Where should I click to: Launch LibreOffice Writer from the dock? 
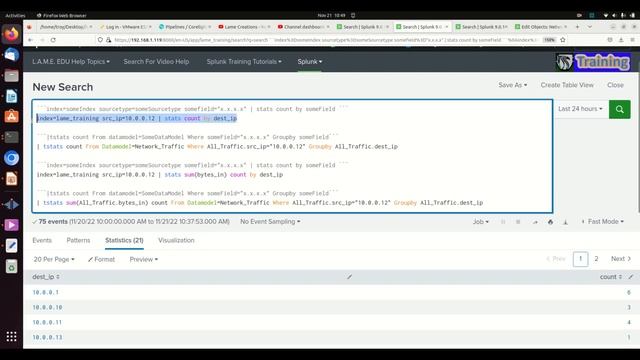pos(11,96)
